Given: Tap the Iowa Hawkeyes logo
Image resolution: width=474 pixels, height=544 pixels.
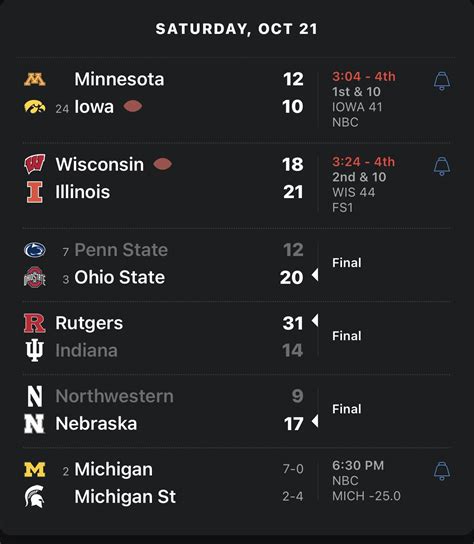Looking at the screenshot, I should pos(35,107).
